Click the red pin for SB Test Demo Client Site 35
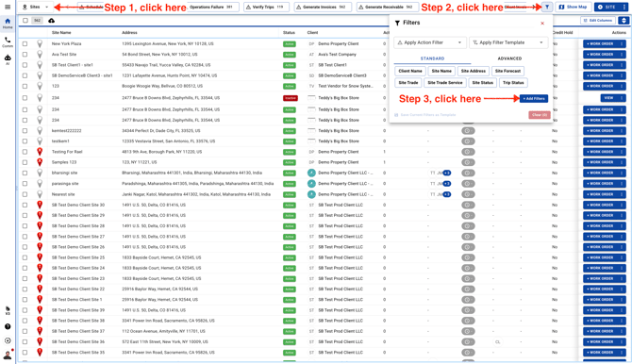Screen dimensions: 632x364 point(40,353)
